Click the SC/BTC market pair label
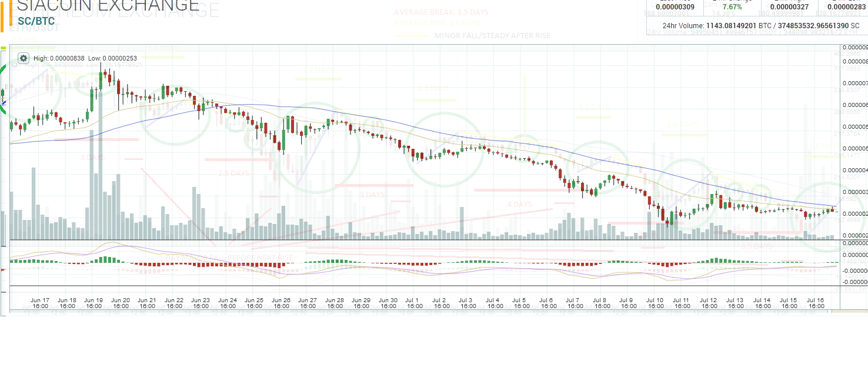This screenshot has width=868, height=381. pos(36,22)
